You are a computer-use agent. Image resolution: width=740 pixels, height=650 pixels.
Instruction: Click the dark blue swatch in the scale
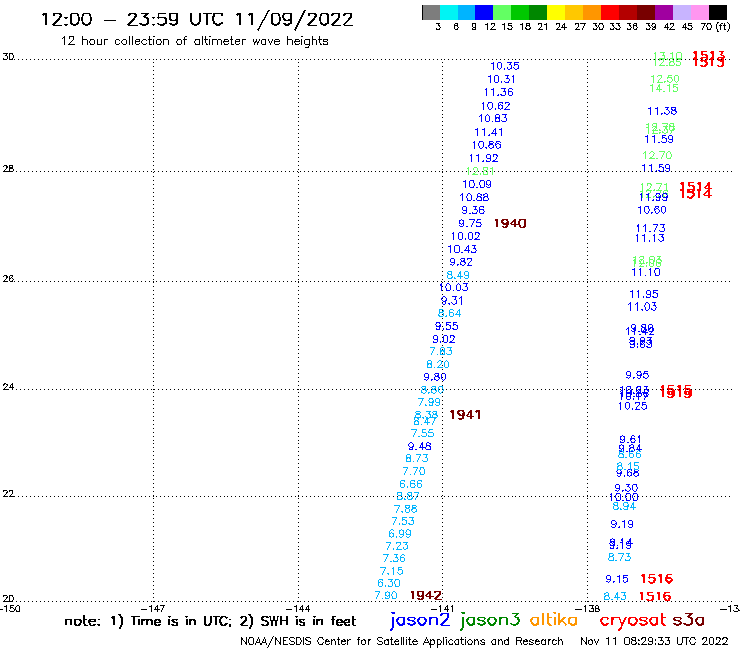pos(484,13)
